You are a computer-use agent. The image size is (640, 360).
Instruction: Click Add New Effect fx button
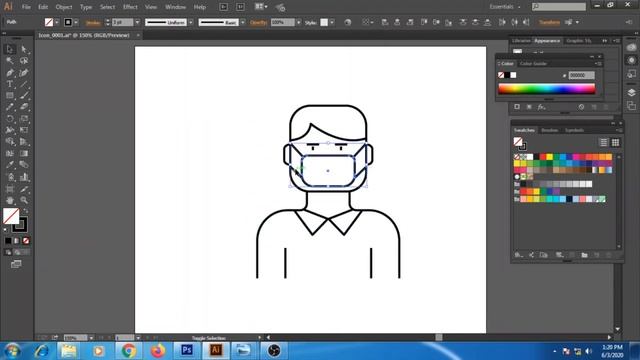[x=541, y=107]
